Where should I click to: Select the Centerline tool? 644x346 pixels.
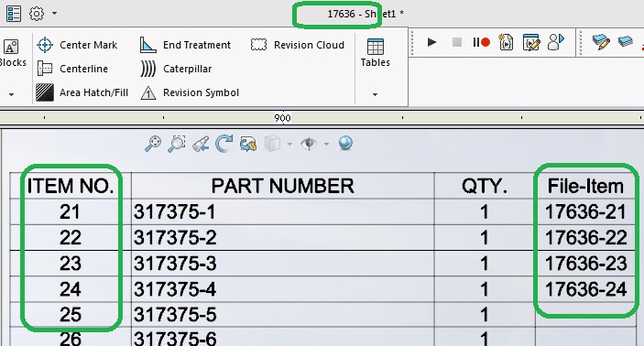click(72, 69)
